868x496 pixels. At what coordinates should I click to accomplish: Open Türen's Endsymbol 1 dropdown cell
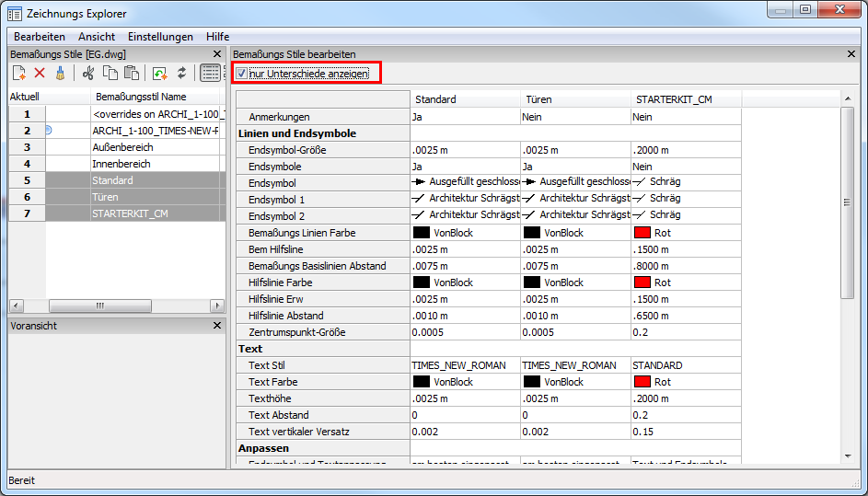[575, 198]
